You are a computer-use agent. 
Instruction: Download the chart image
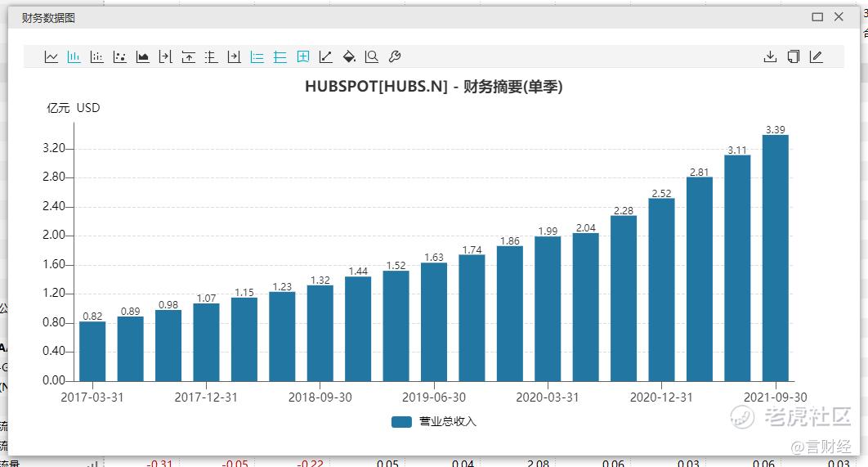click(770, 56)
